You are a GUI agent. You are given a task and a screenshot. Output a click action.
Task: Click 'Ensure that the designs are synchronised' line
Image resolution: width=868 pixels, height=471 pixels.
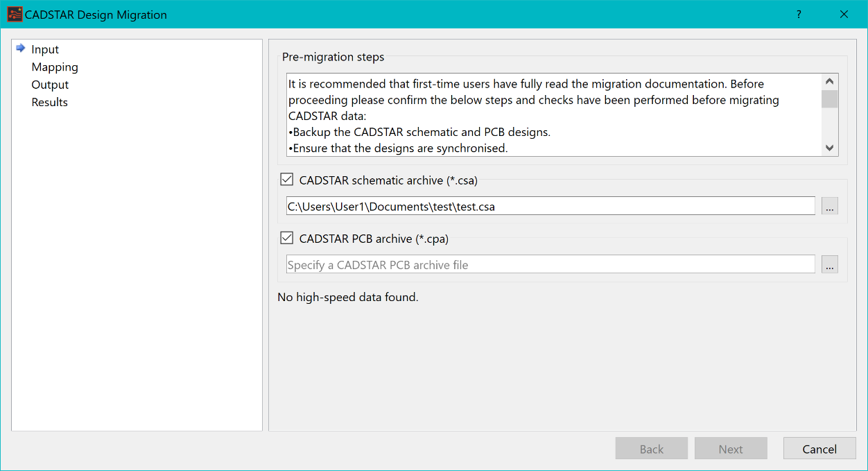399,148
